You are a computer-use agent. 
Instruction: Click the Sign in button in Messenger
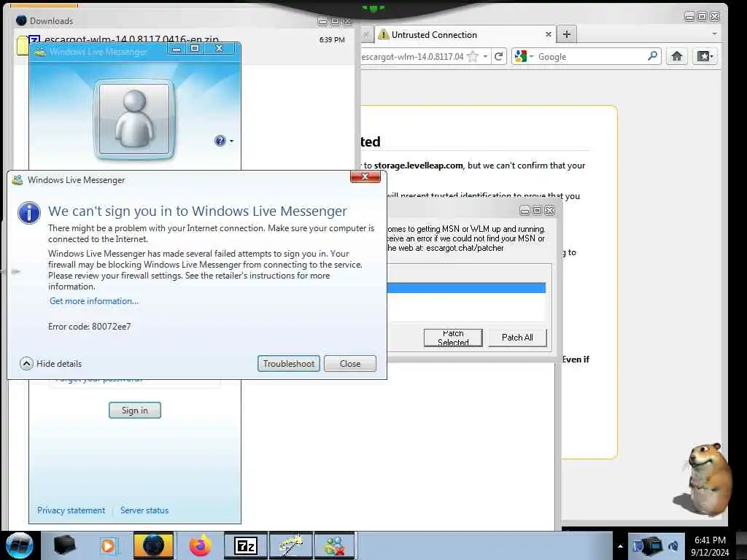coord(135,410)
